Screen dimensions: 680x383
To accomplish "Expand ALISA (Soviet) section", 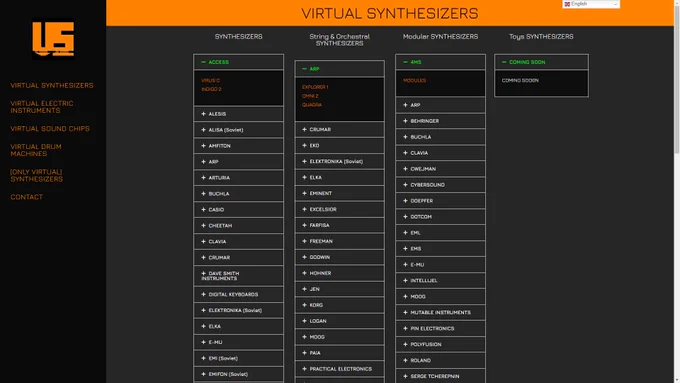I will [x=239, y=130].
